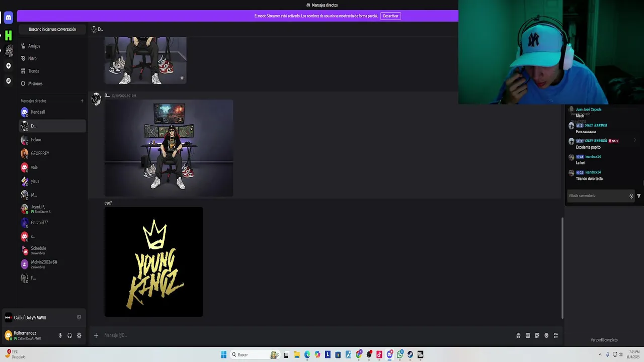
Task: Focus the Buscar o iniciar una conversación field
Action: [x=52, y=29]
